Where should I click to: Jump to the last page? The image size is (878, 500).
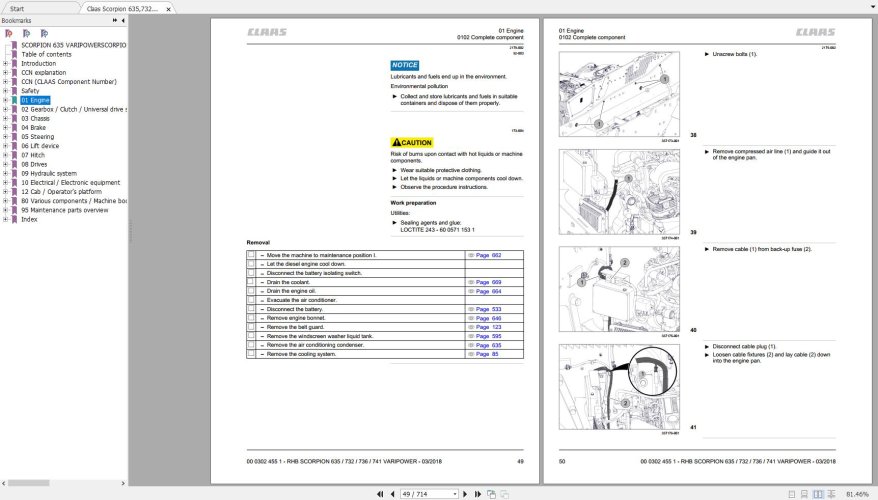click(x=478, y=494)
